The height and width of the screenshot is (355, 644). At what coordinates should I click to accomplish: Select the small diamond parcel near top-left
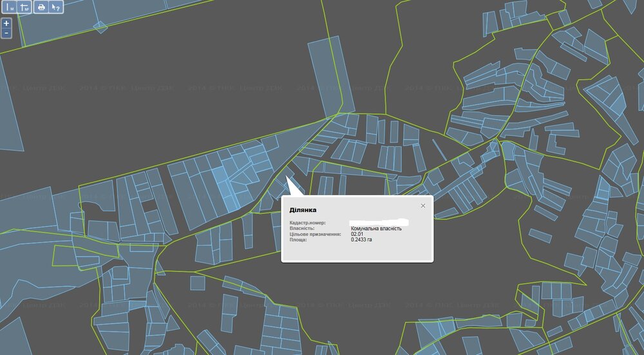[x=100, y=27]
